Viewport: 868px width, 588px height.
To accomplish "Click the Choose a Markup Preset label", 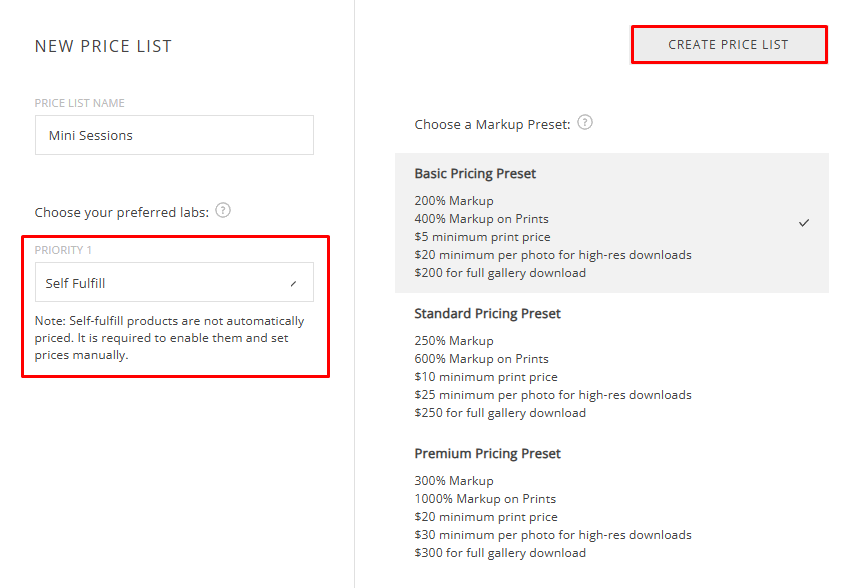I will pyautogui.click(x=492, y=124).
